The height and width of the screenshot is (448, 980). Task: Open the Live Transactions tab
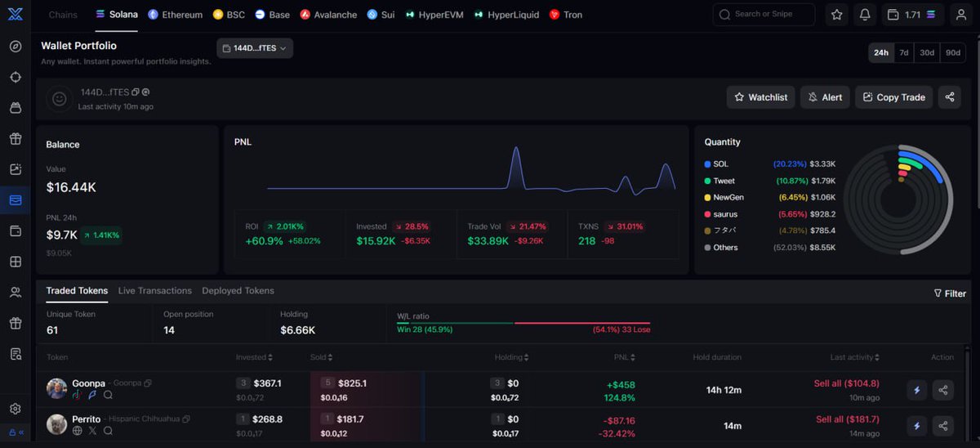pos(155,291)
